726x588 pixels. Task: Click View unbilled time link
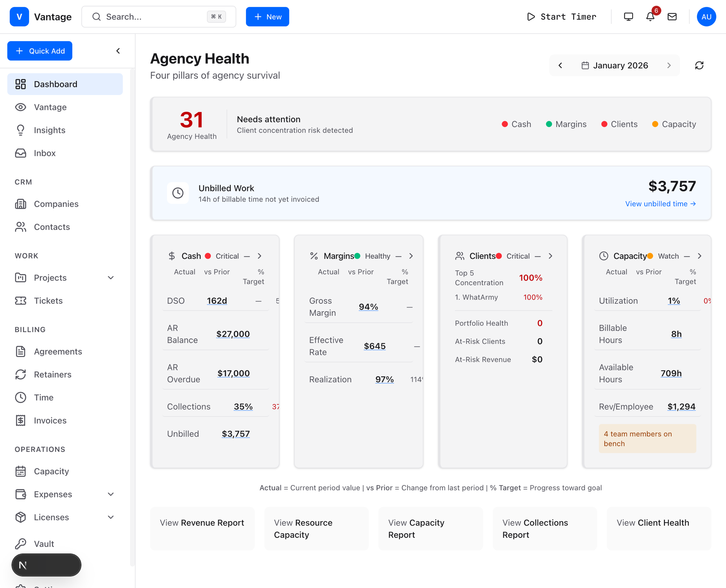point(660,204)
